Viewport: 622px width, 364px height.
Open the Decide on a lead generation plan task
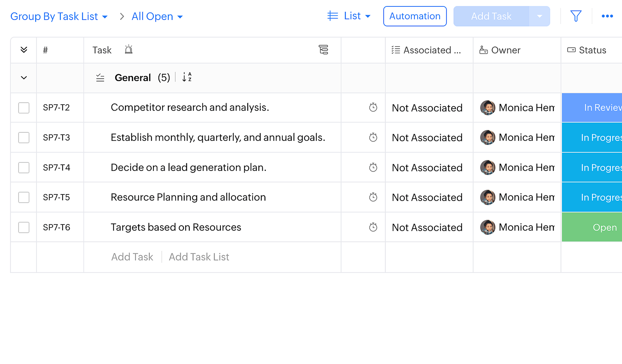[x=188, y=168]
